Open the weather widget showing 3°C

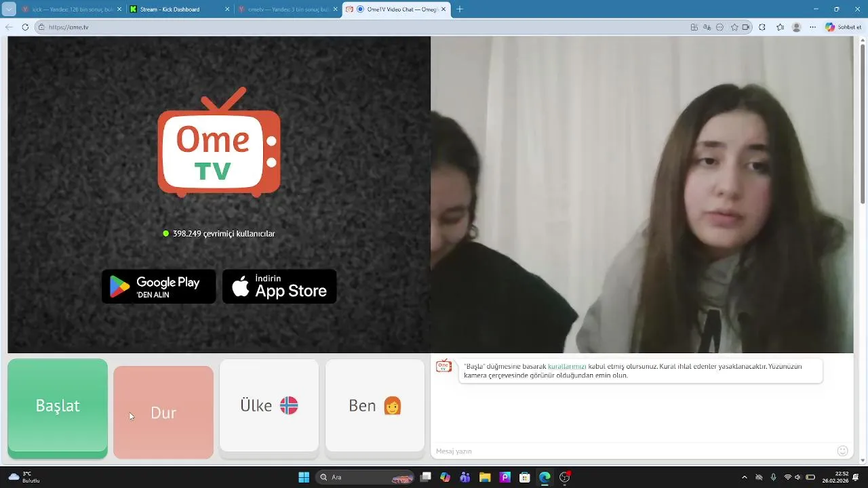coord(24,477)
